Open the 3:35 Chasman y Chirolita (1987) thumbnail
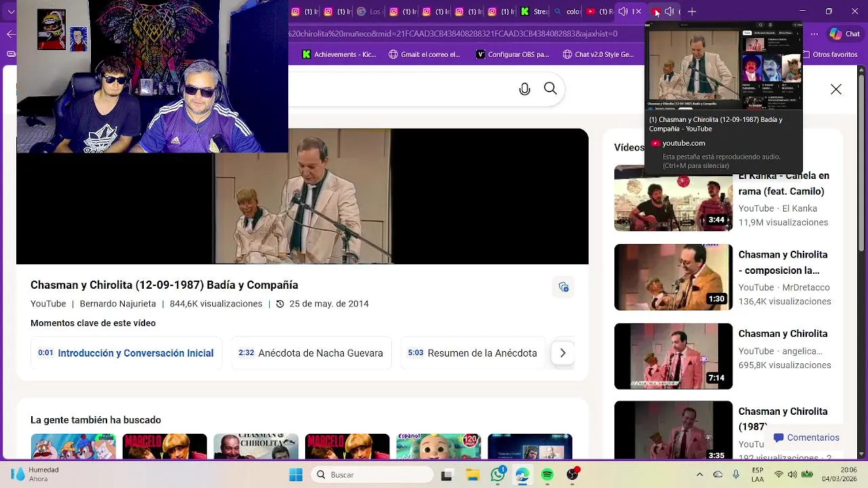868x488 pixels. coord(673,430)
